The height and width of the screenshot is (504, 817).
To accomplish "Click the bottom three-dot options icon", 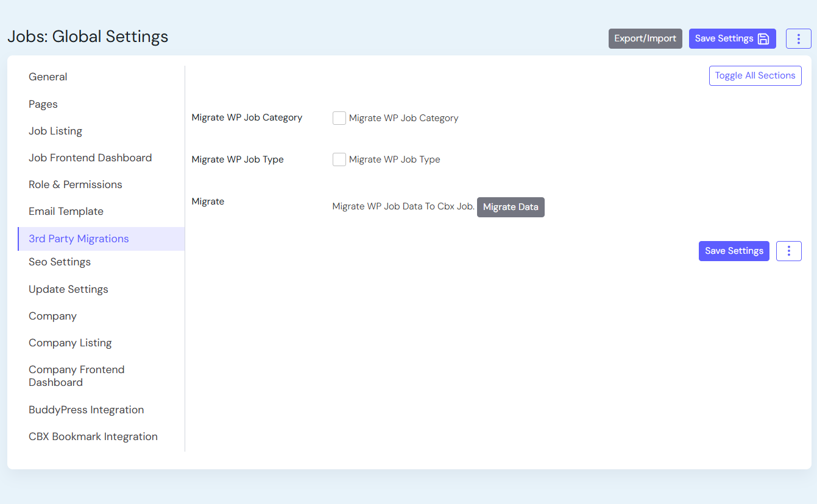I will 788,251.
